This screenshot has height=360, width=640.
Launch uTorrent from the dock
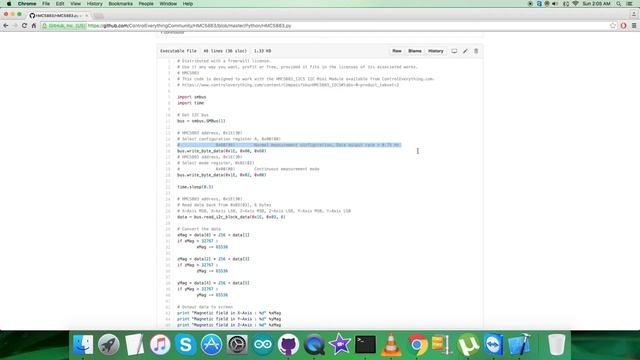coord(468,345)
